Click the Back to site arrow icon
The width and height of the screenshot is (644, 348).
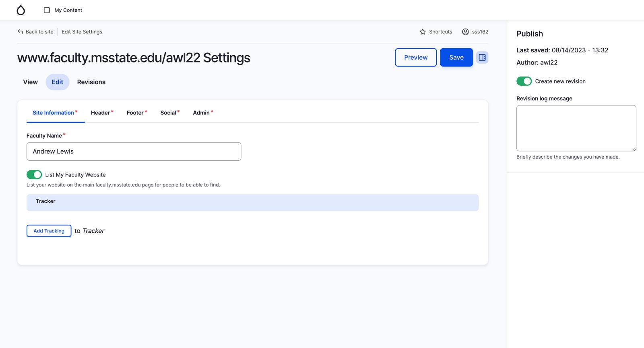[x=20, y=31]
